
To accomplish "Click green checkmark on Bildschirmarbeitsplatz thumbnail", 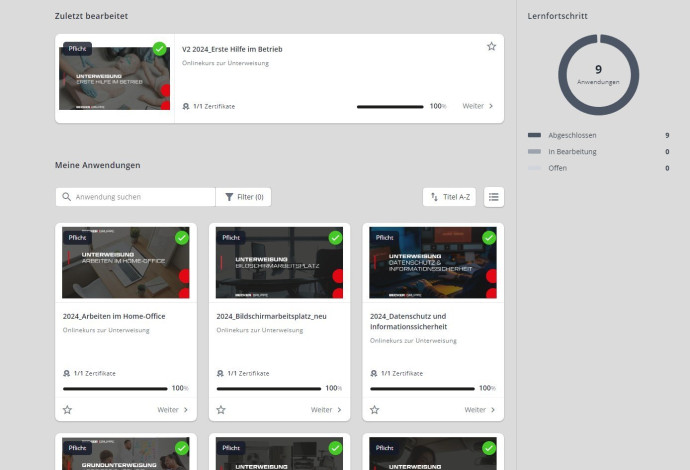I will coord(335,238).
